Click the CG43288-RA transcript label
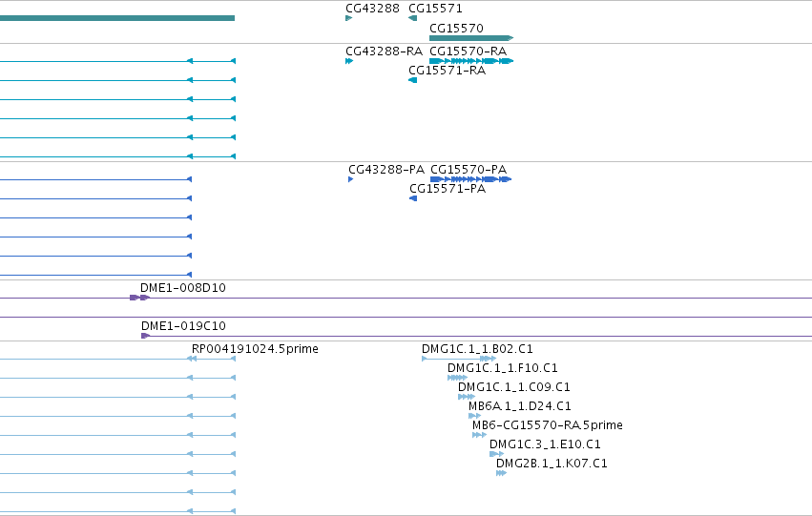This screenshot has width=812, height=516. (384, 52)
